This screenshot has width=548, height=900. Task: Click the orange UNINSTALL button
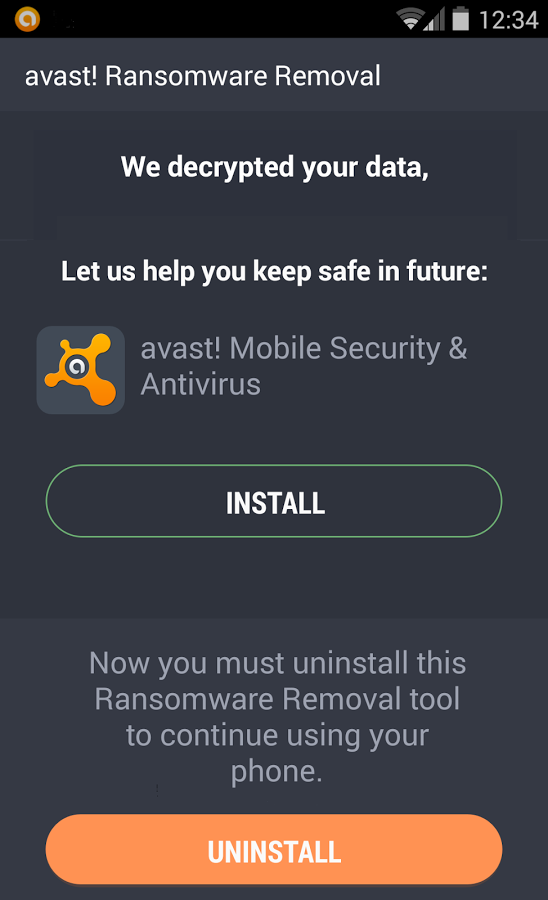274,850
